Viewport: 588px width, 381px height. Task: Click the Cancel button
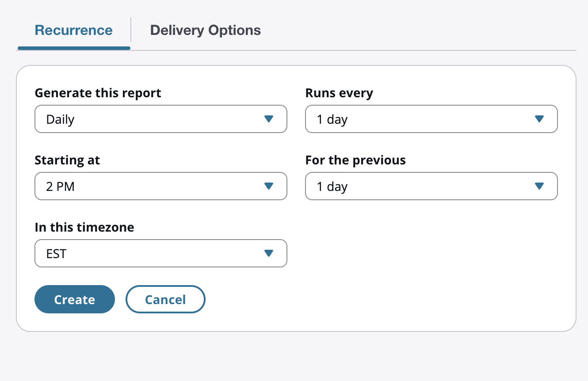click(165, 299)
